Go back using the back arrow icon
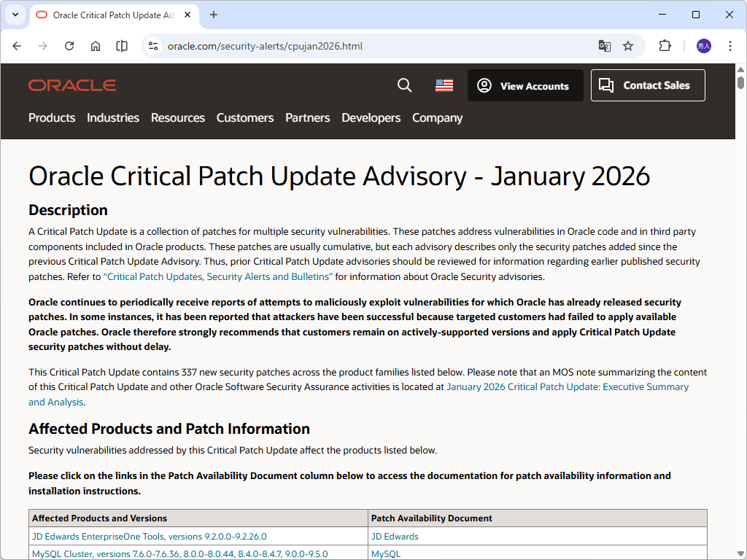The width and height of the screenshot is (747, 560). (17, 45)
